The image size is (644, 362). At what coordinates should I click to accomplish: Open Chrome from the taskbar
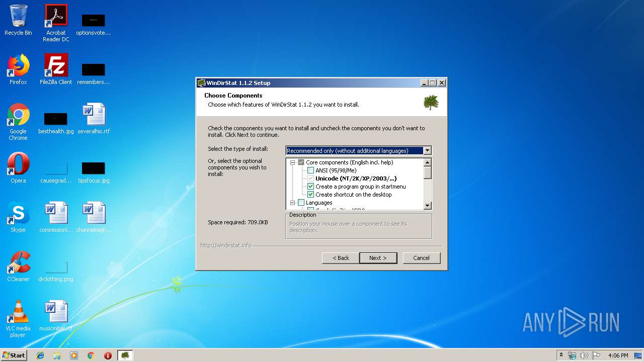point(91,355)
